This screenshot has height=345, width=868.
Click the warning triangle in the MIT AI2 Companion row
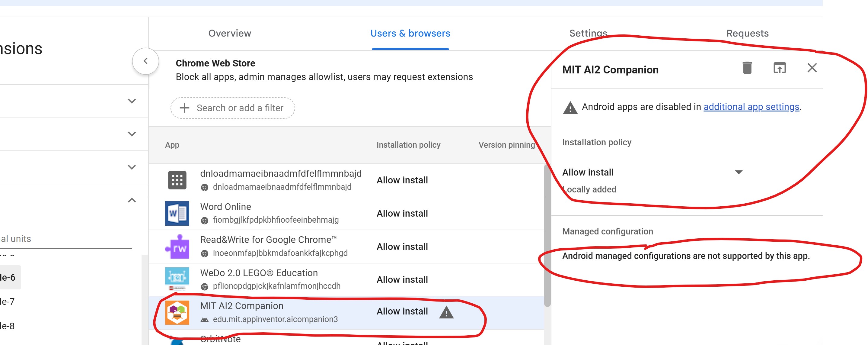pyautogui.click(x=446, y=312)
